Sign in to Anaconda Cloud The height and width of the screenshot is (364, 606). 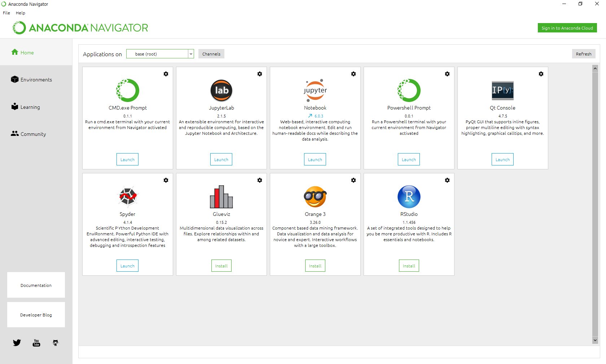tap(567, 28)
